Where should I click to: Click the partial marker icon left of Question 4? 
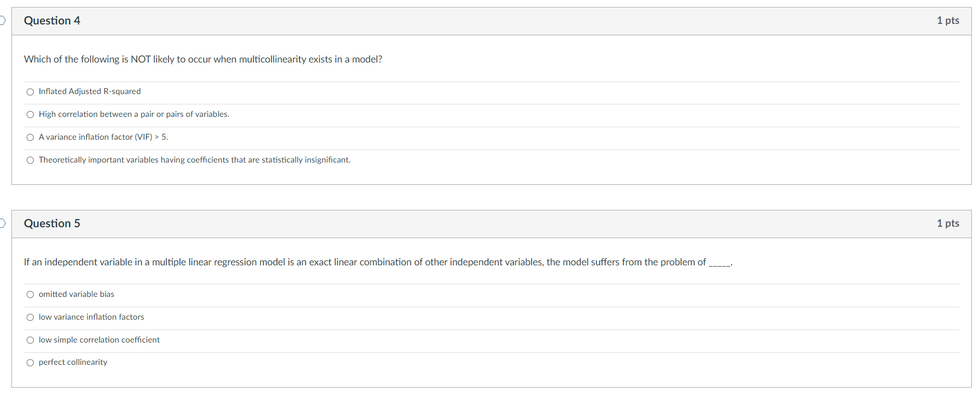(2, 20)
